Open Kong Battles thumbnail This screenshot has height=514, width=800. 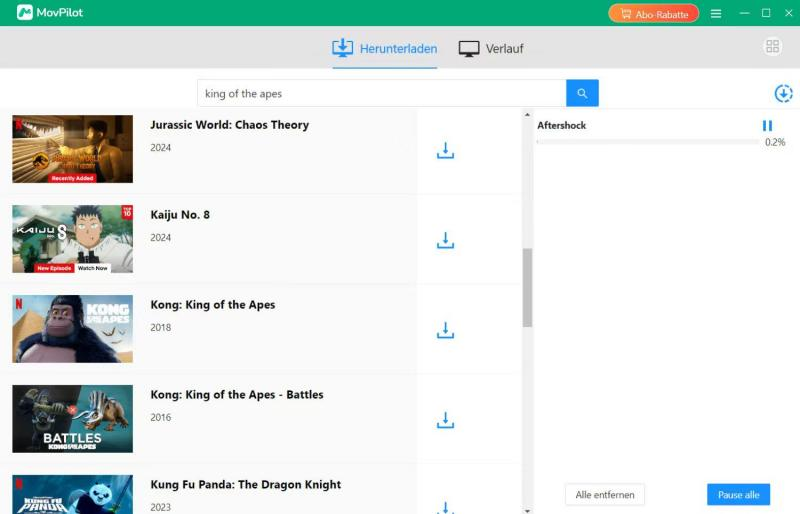[x=72, y=419]
